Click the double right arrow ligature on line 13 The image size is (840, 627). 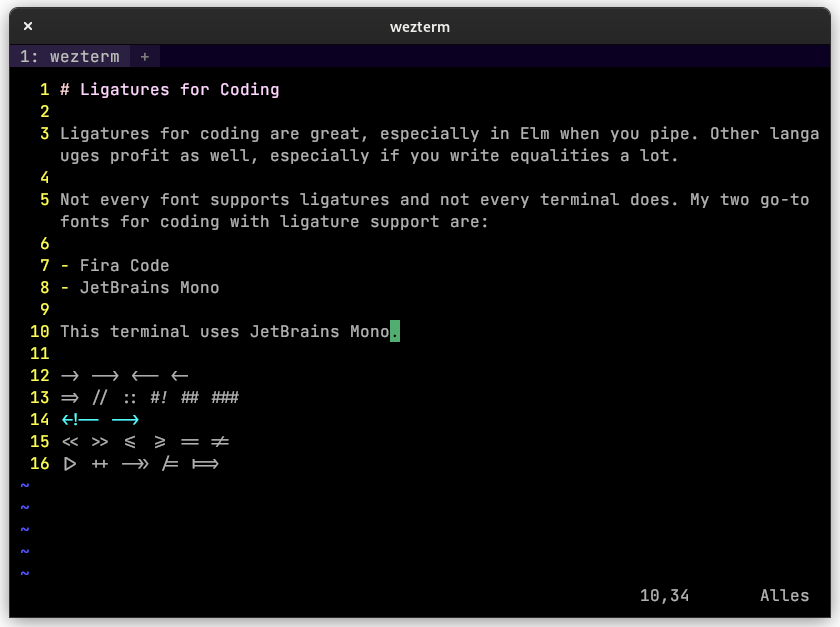70,398
